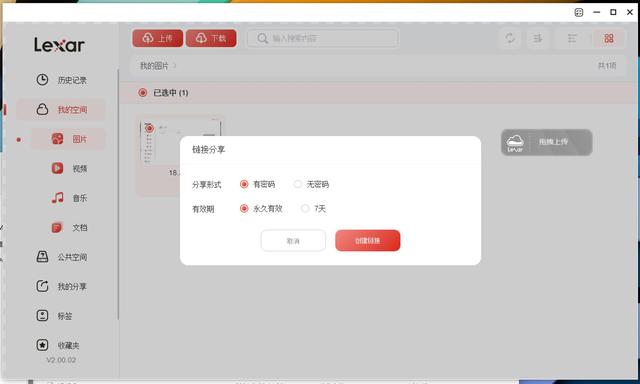Open 公共空间 in the sidebar

tap(61, 257)
